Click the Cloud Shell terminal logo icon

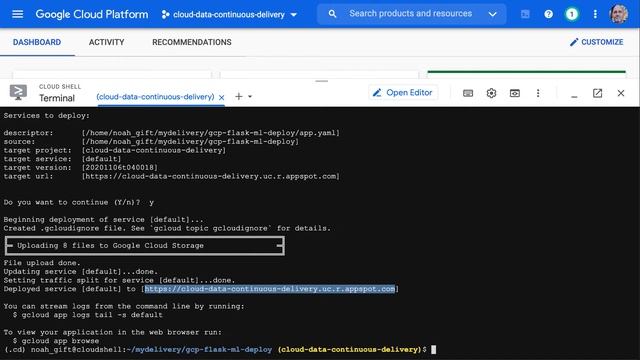(x=18, y=92)
